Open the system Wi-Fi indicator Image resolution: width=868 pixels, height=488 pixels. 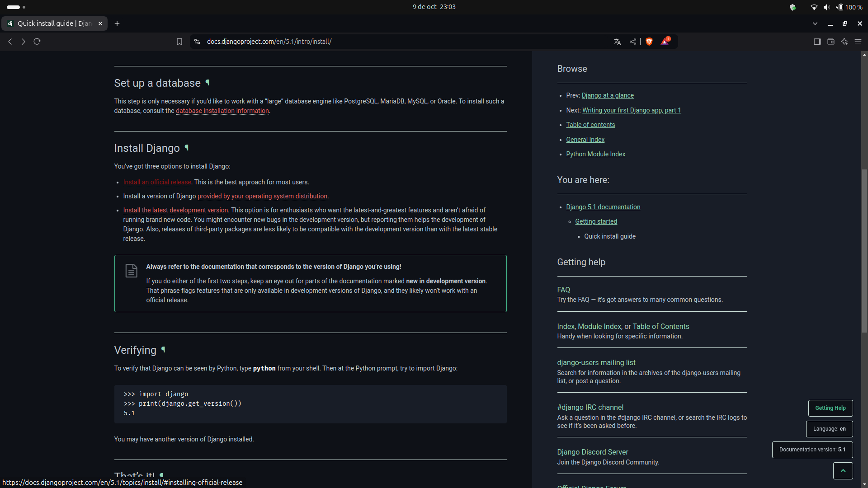(814, 7)
